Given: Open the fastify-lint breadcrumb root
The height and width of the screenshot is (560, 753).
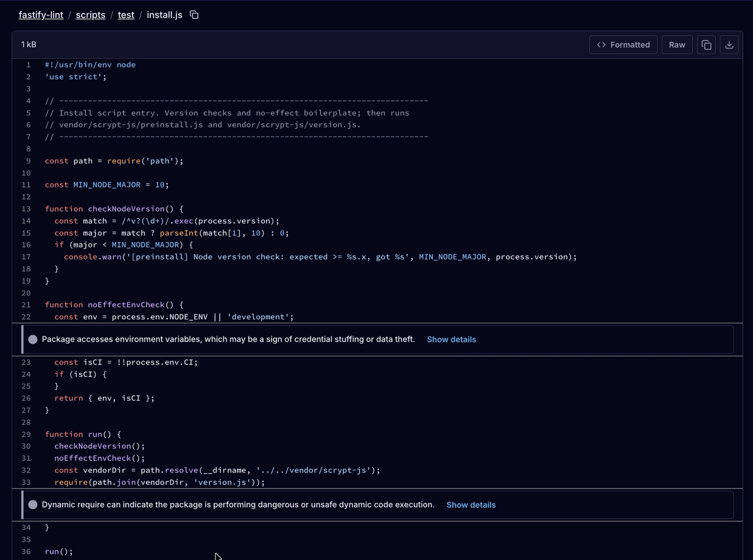Looking at the screenshot, I should pos(41,15).
